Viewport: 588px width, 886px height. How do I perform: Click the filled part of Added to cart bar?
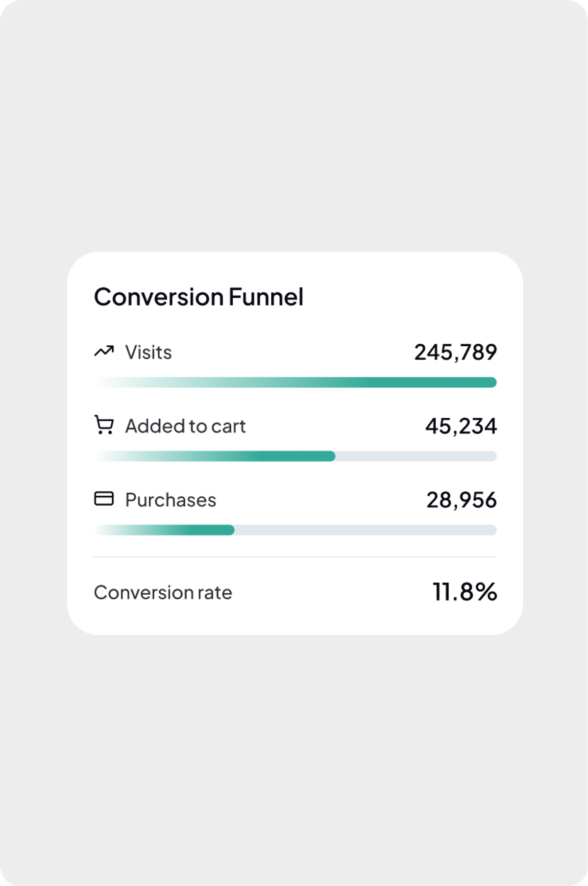pyautogui.click(x=215, y=456)
